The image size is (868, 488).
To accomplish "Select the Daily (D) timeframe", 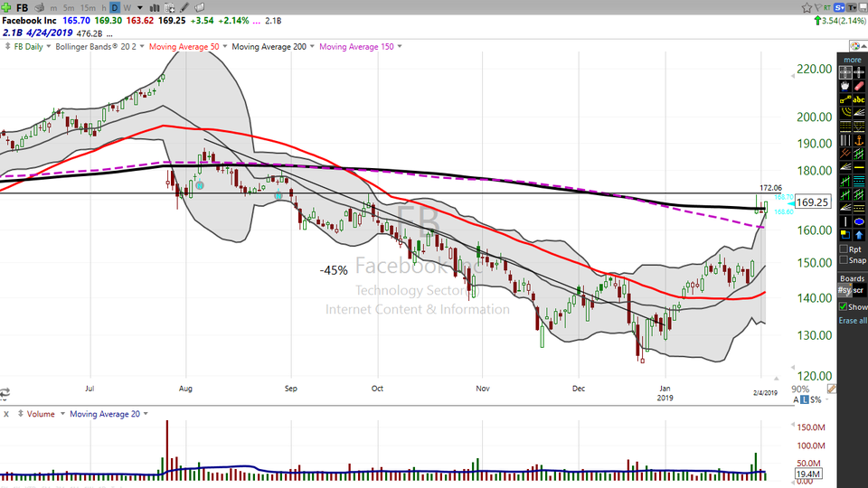I will pyautogui.click(x=115, y=8).
